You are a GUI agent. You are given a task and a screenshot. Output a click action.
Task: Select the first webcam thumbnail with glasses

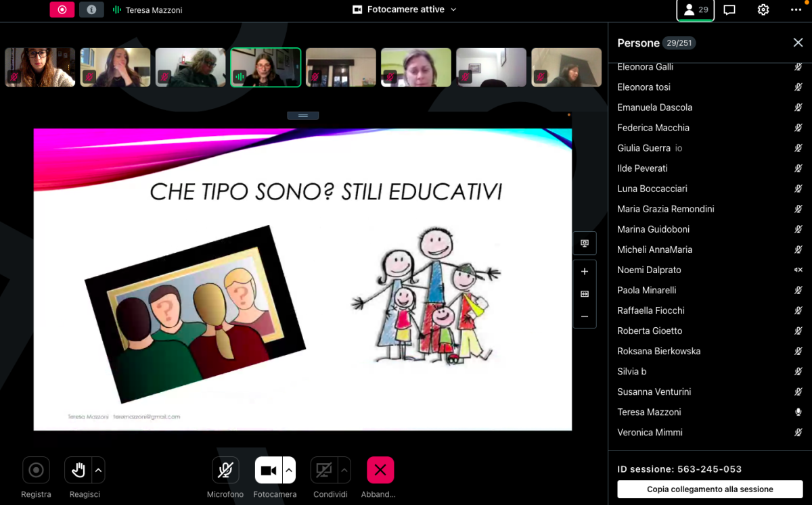(40, 68)
